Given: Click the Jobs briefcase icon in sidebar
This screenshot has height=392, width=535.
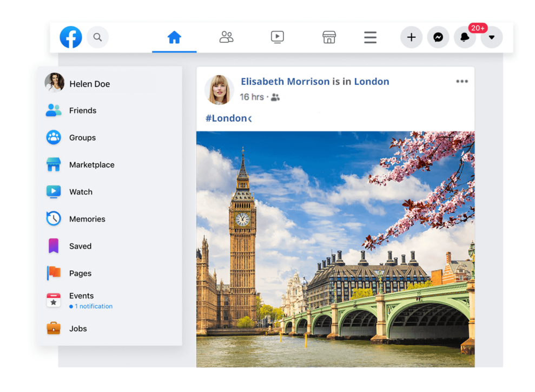Looking at the screenshot, I should 54,328.
